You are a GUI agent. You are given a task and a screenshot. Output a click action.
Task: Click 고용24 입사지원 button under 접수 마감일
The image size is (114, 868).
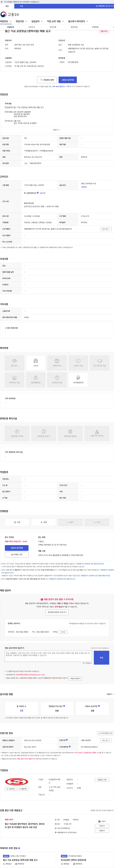pos(17,548)
